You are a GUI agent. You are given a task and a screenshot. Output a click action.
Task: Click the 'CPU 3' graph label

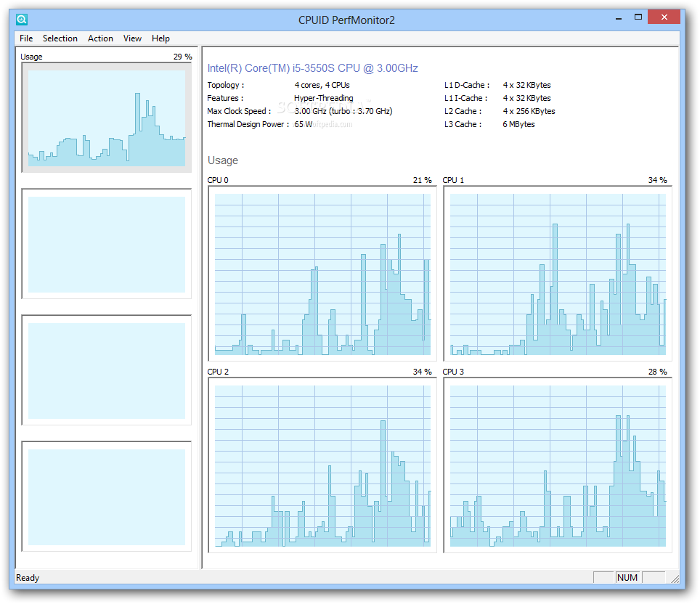pos(453,372)
